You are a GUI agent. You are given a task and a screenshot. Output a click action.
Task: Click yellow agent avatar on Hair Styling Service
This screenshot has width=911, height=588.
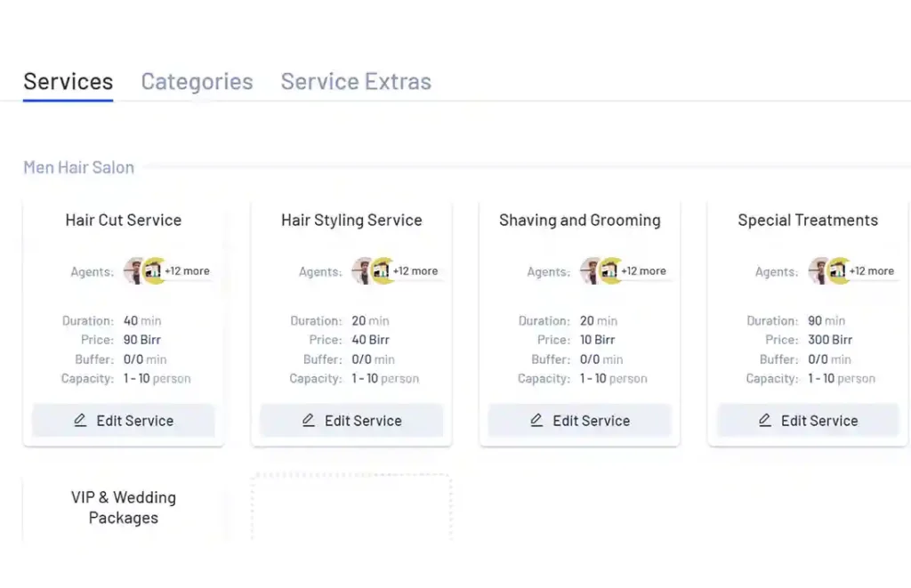click(x=383, y=271)
